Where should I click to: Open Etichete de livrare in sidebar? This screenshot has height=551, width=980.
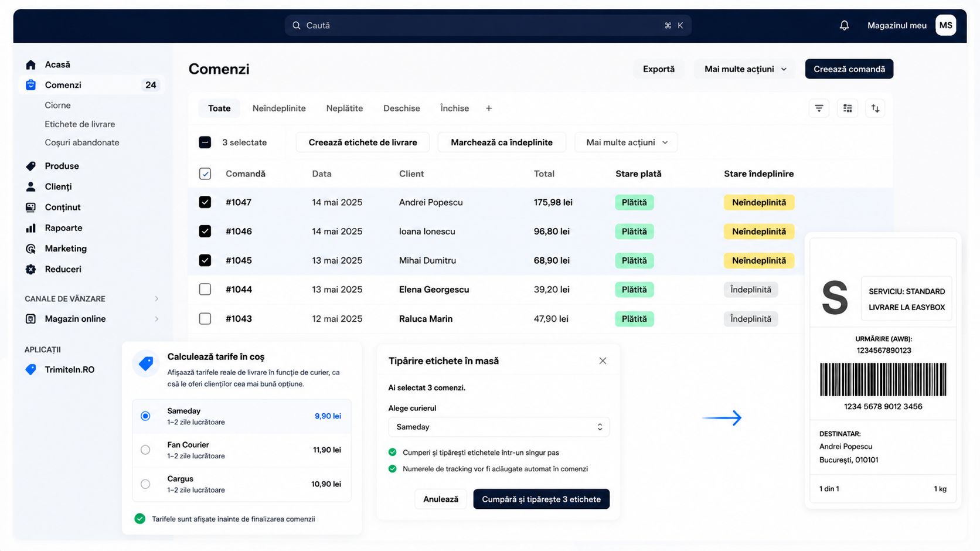[80, 124]
